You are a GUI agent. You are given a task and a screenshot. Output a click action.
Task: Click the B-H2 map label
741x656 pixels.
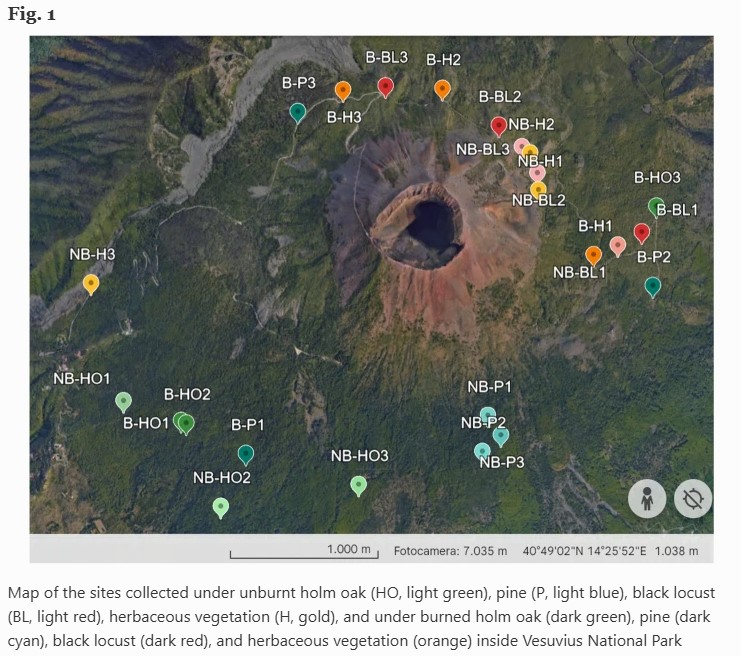pyautogui.click(x=443, y=60)
